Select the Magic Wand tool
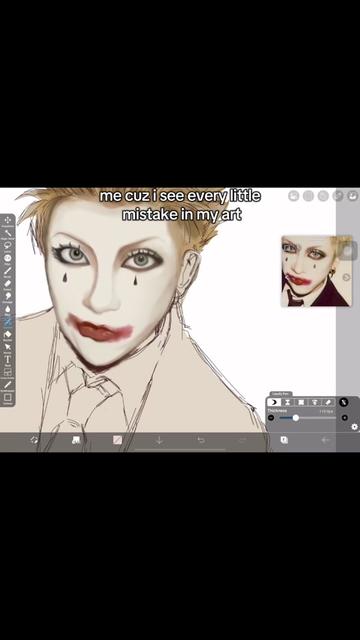Viewport: 360px width, 640px height. point(8,233)
